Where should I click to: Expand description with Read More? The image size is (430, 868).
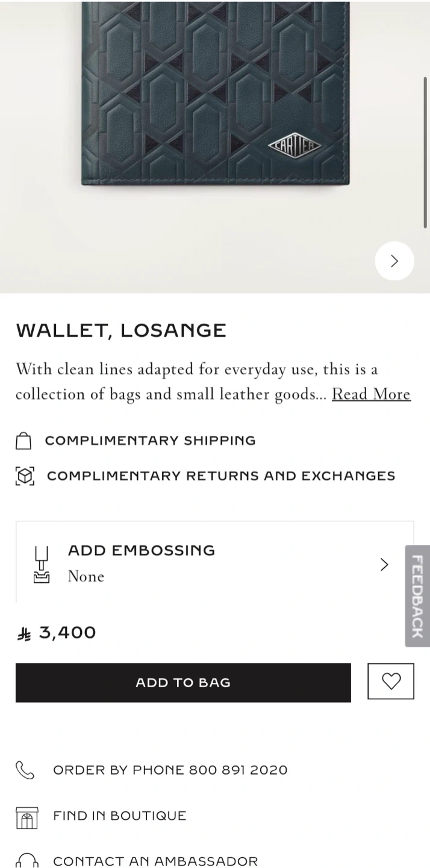[x=371, y=394]
